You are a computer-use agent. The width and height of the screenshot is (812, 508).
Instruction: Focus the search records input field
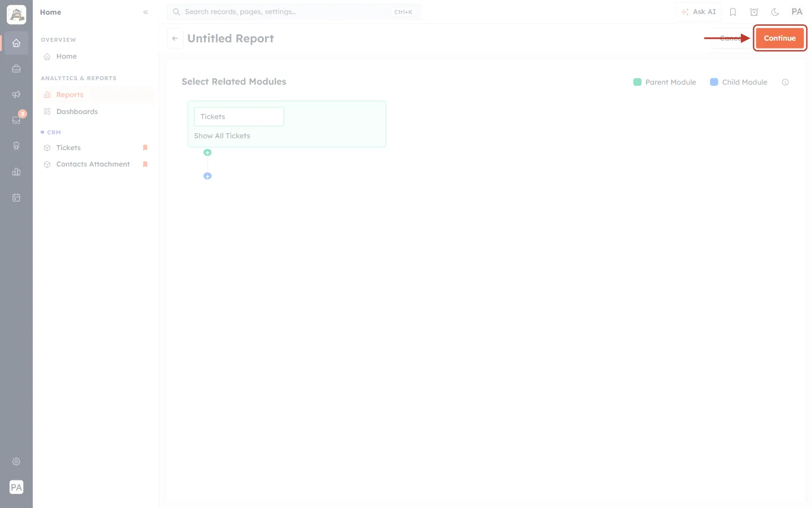[x=294, y=12]
